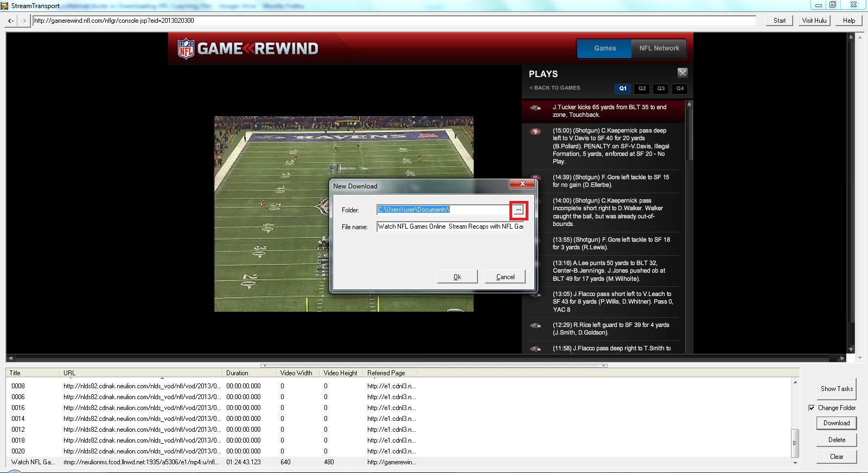Click Ravens icon beside the (12:29) R.Rice play

[535, 326]
